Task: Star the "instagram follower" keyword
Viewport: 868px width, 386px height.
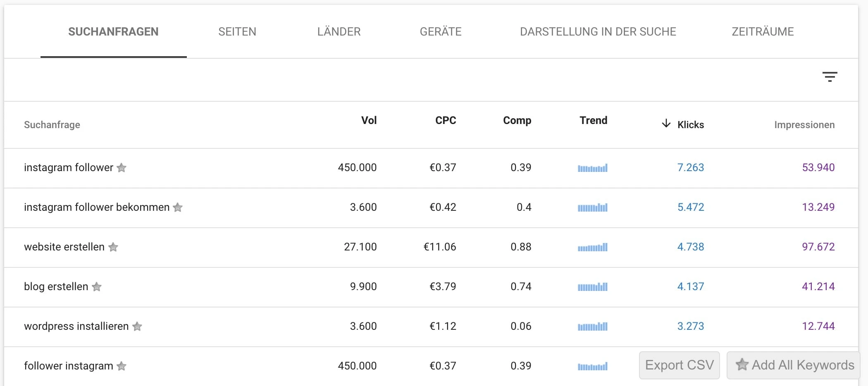Action: click(x=122, y=168)
